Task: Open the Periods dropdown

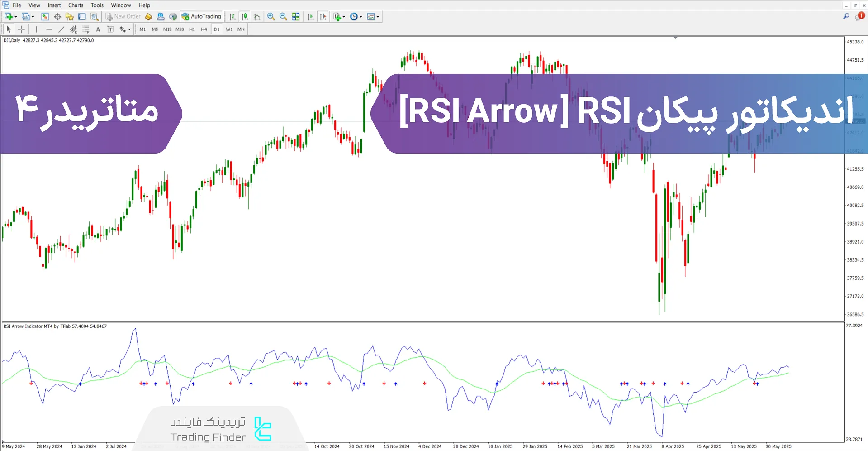Action: (x=356, y=16)
